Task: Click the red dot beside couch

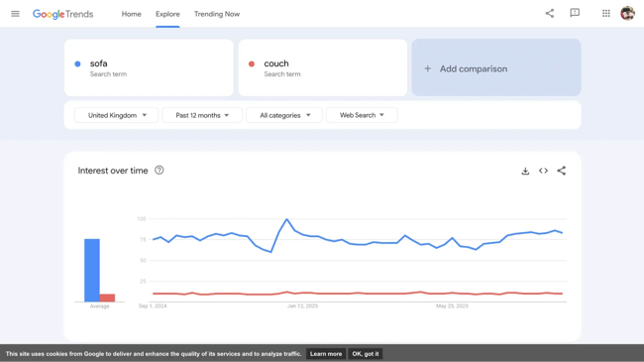Action: 252,63
